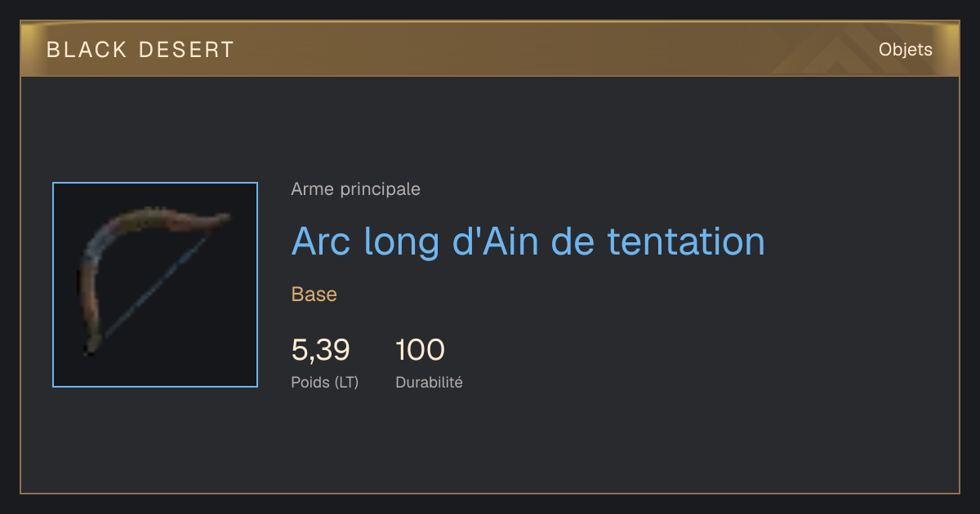Open the Arc long d'Ain de tentation name
Screen dimensions: 980x514
click(528, 241)
